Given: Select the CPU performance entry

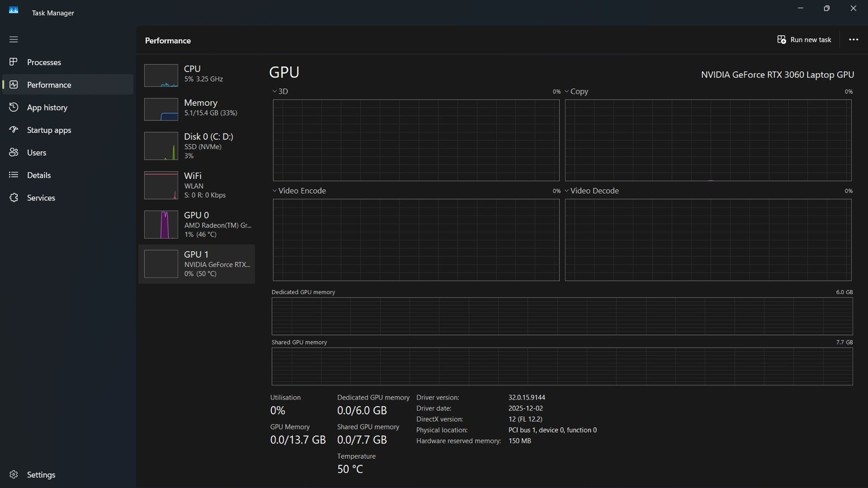Looking at the screenshot, I should pos(196,75).
